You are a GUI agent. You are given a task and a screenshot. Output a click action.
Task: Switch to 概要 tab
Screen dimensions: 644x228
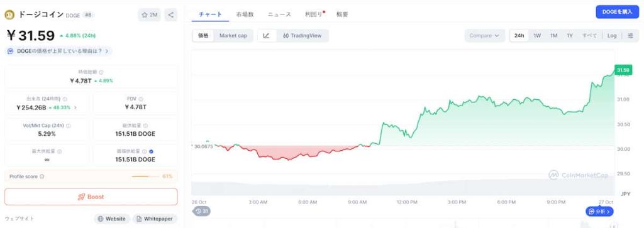pyautogui.click(x=342, y=14)
